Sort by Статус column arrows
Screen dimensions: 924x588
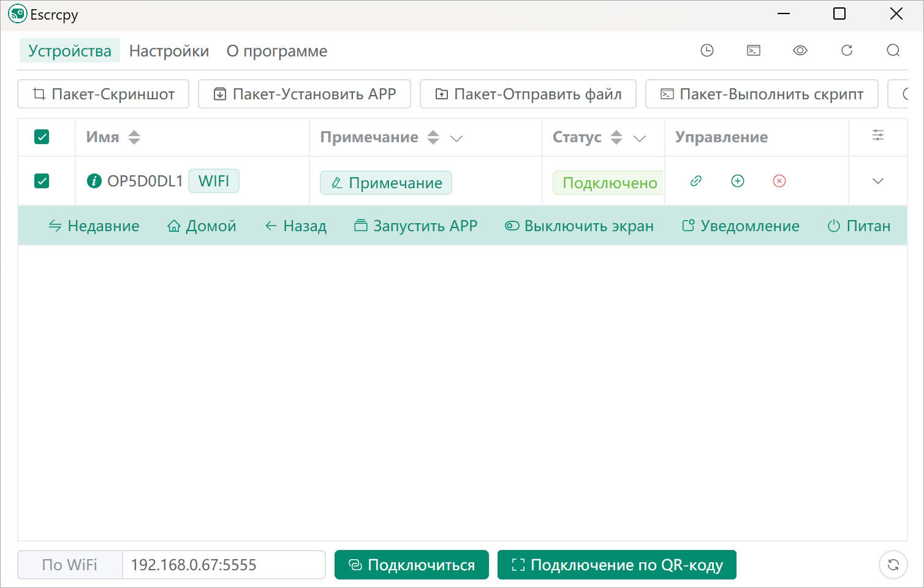tap(616, 137)
